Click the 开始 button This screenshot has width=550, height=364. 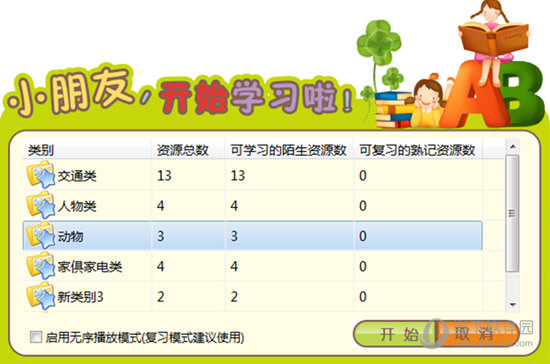(x=395, y=333)
